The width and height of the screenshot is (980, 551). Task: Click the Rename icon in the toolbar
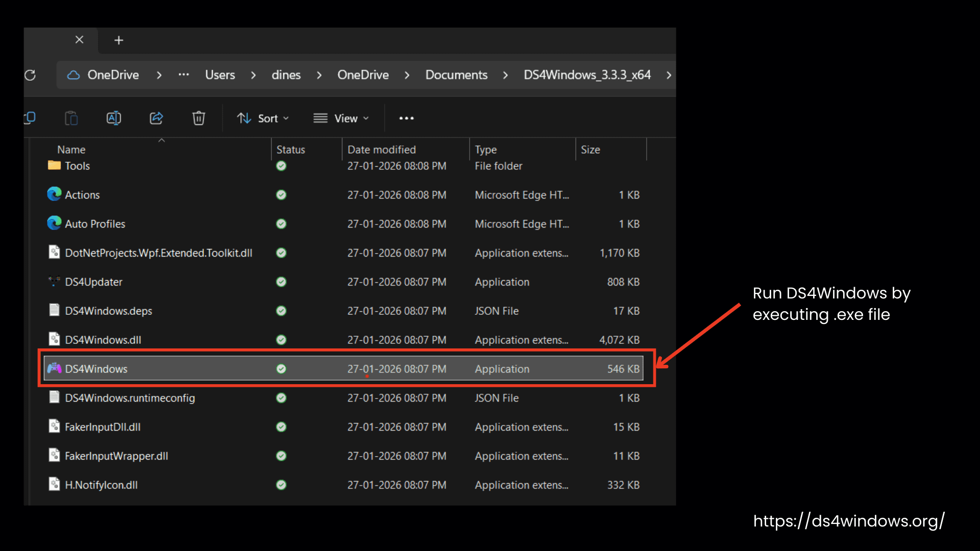tap(114, 118)
